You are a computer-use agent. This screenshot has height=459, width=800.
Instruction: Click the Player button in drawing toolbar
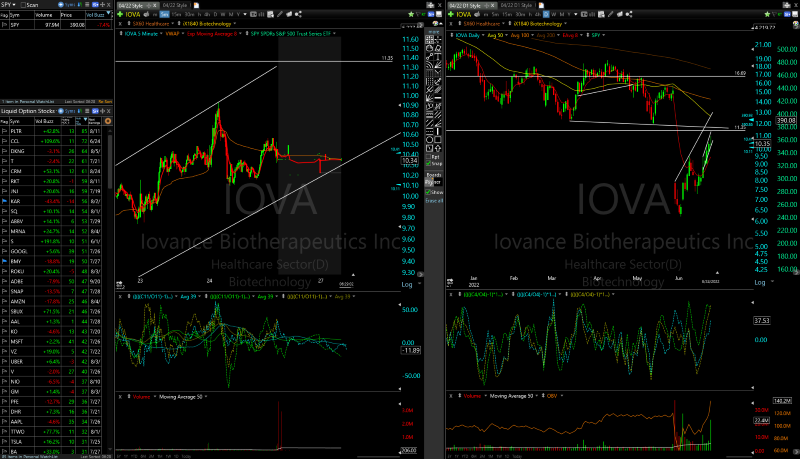[x=433, y=182]
